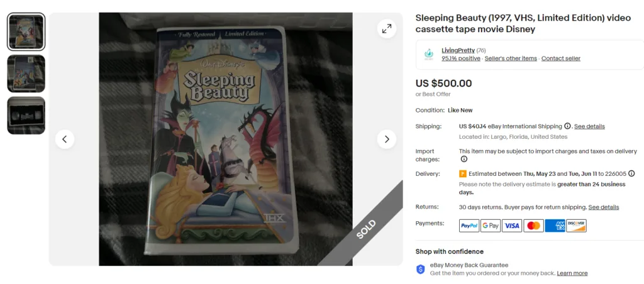This screenshot has height=284, width=644.
Task: Click the Visa payment icon
Action: pyautogui.click(x=512, y=226)
